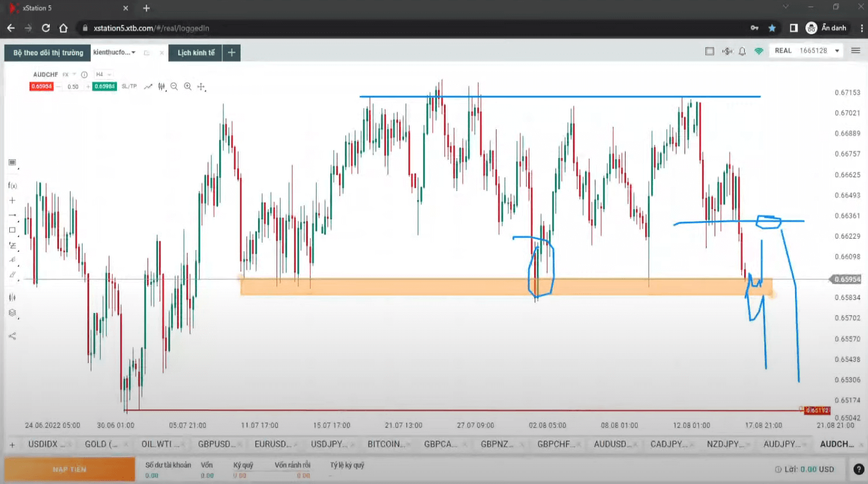
Task: Select the channel drawing tool
Action: point(12,275)
